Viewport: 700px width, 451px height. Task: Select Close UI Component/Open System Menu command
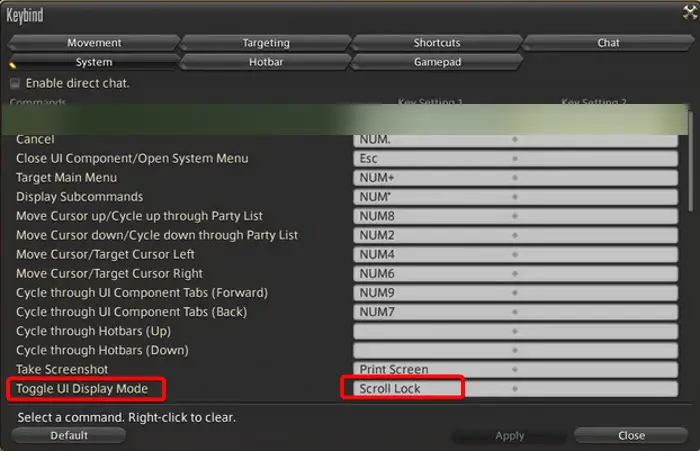(132, 159)
